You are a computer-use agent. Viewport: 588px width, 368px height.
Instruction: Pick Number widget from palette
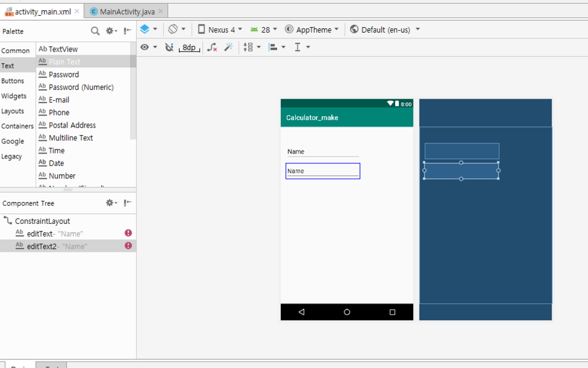(x=84, y=176)
